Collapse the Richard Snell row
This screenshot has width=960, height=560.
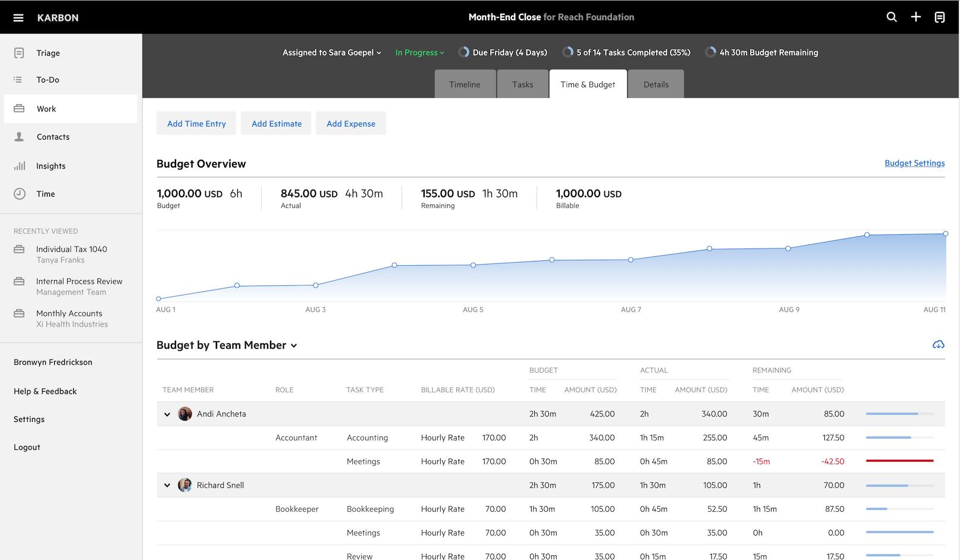pyautogui.click(x=167, y=486)
